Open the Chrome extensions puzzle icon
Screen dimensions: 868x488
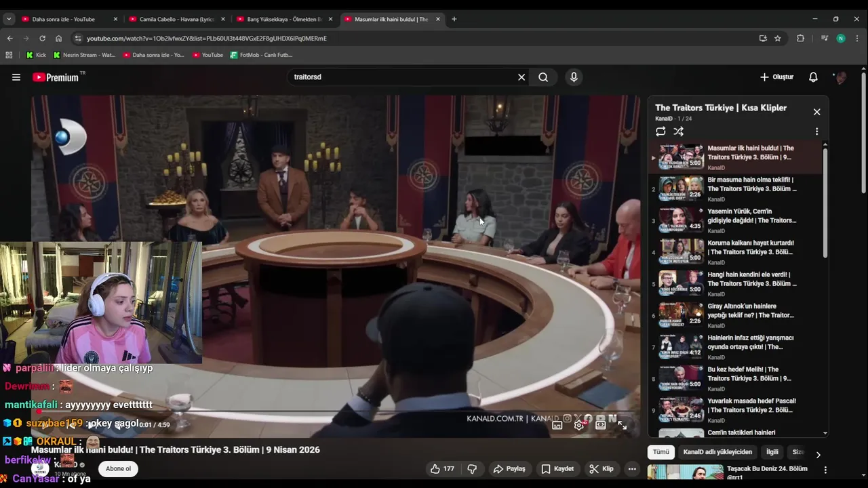[800, 39]
